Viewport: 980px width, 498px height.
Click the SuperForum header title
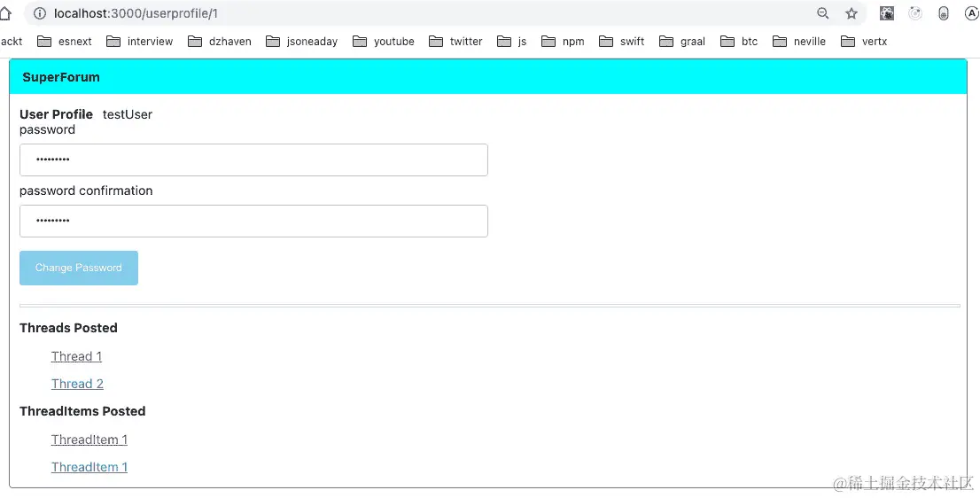click(x=61, y=77)
